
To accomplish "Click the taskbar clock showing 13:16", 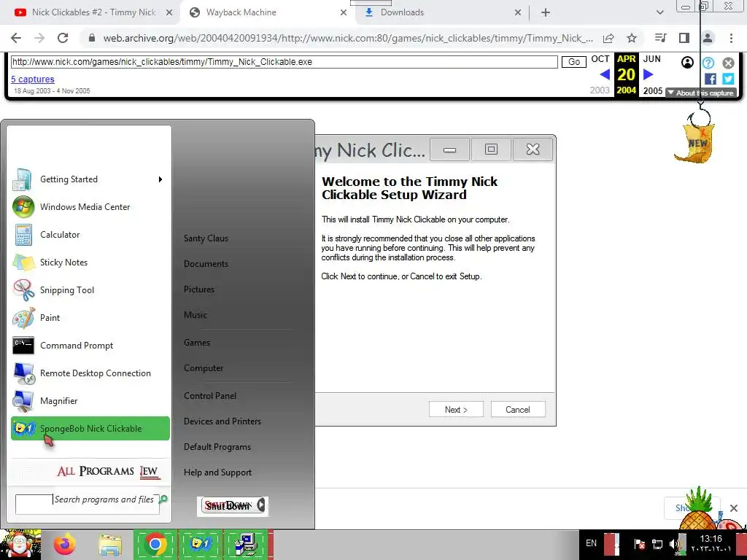I will (x=711, y=543).
